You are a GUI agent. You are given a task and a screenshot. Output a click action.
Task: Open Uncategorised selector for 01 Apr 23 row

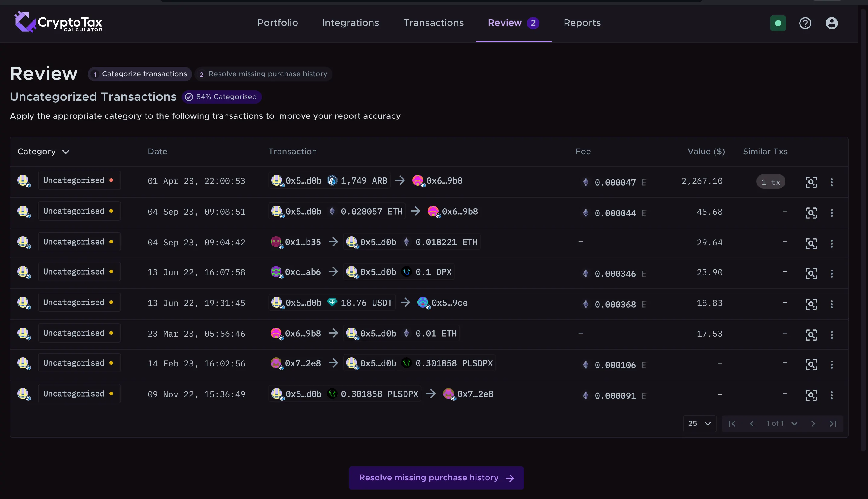[x=79, y=180]
